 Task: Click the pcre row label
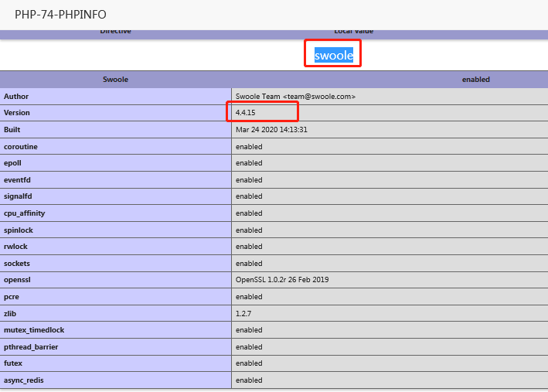(12, 297)
